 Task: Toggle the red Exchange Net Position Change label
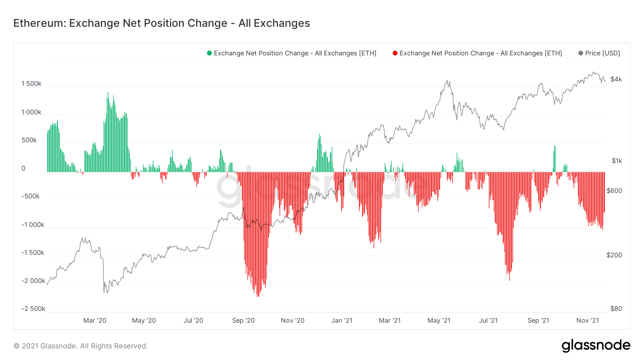(x=480, y=53)
